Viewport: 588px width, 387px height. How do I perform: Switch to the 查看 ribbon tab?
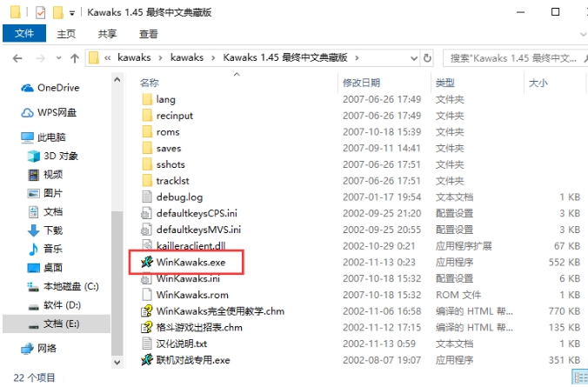coord(149,34)
